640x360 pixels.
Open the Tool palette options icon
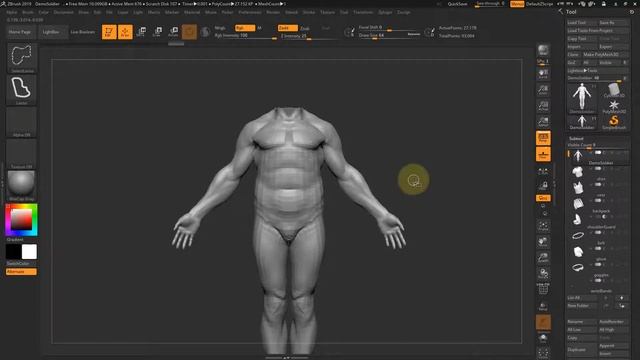632,12
